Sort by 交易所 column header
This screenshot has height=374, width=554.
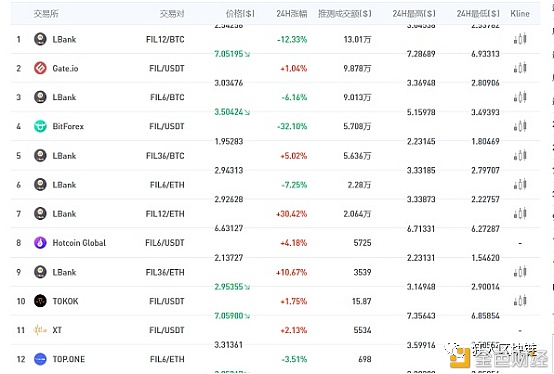[46, 14]
